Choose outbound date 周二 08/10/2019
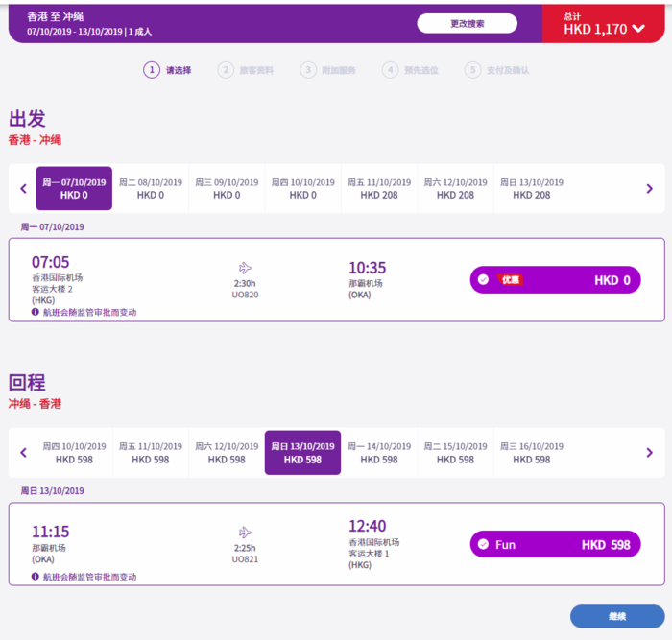This screenshot has width=672, height=640. tap(150, 188)
